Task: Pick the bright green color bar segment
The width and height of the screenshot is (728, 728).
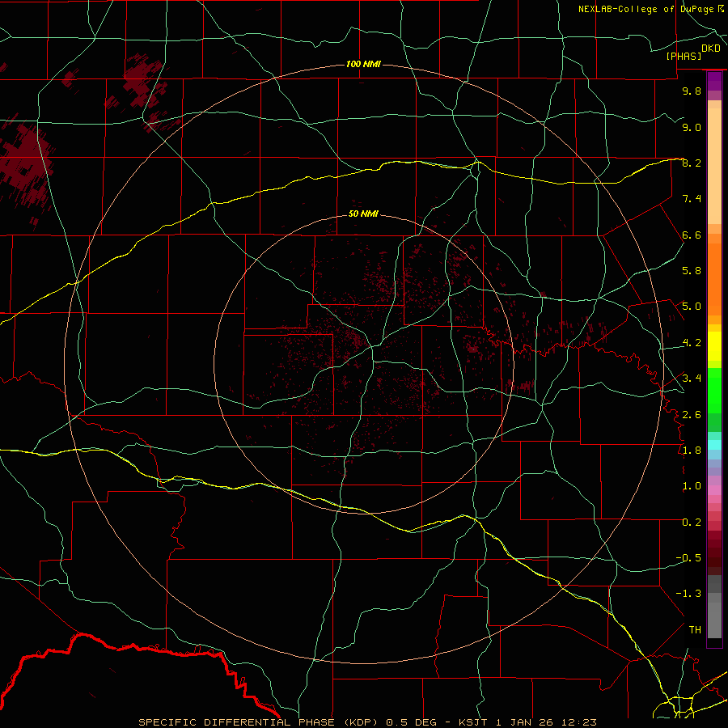Action: (x=714, y=391)
